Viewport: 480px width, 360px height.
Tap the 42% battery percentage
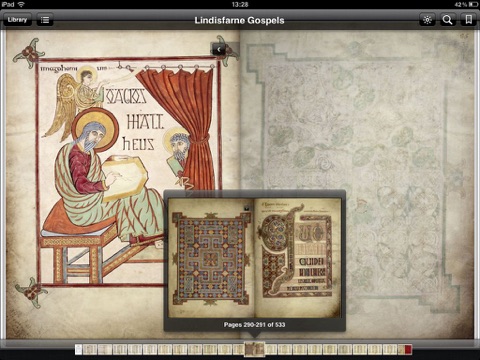click(461, 4)
